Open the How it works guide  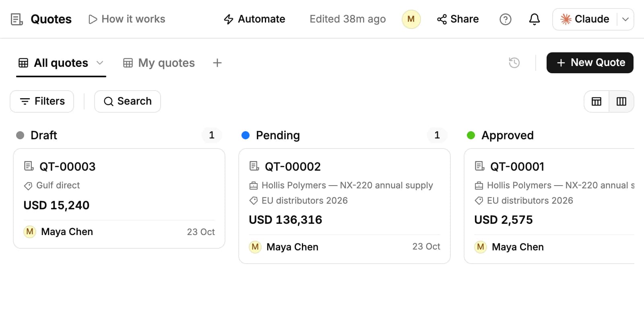click(126, 19)
